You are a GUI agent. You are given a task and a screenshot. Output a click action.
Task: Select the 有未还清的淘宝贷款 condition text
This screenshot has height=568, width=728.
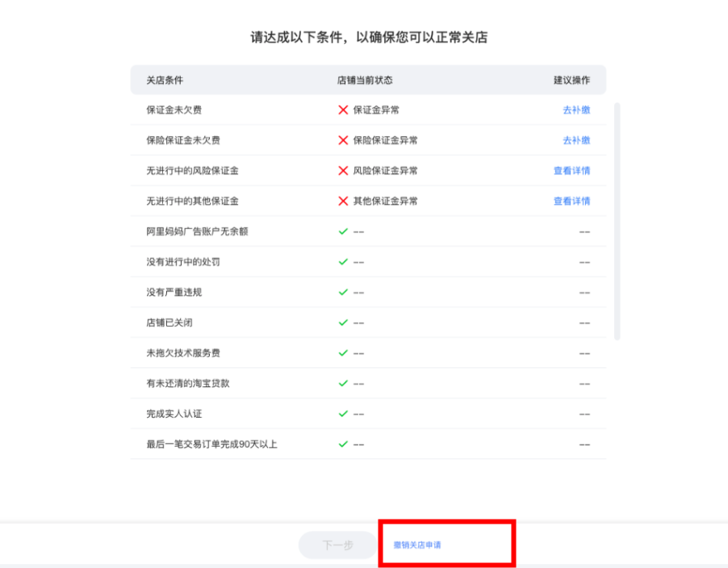pyautogui.click(x=188, y=383)
